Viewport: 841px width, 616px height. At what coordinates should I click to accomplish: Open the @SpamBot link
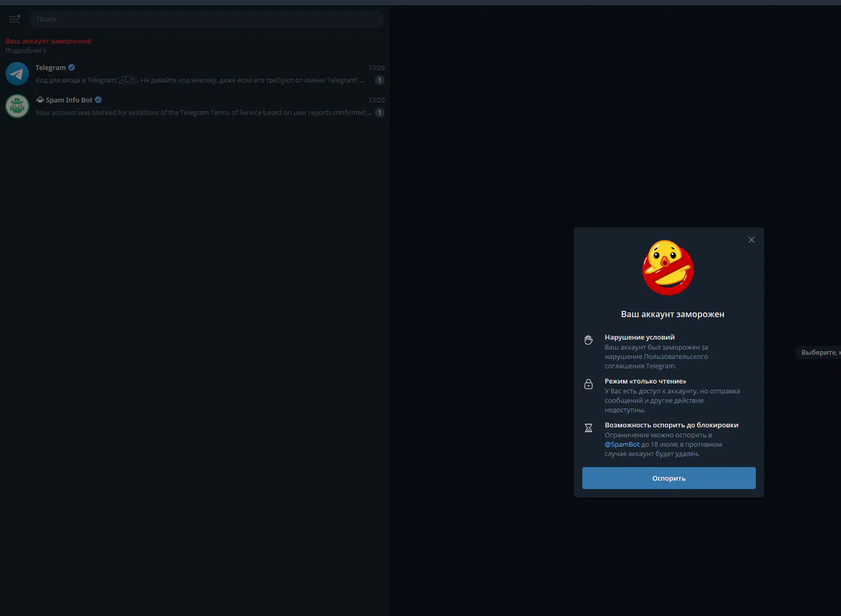click(622, 445)
